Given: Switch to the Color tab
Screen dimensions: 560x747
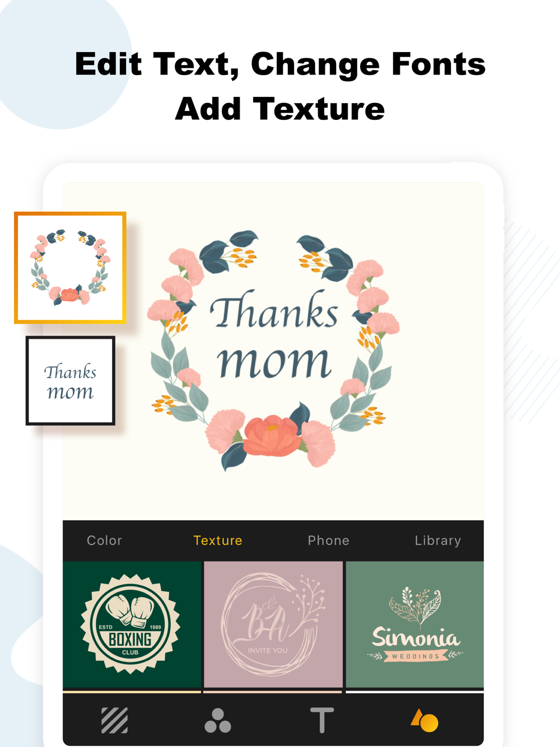Looking at the screenshot, I should click(x=104, y=540).
